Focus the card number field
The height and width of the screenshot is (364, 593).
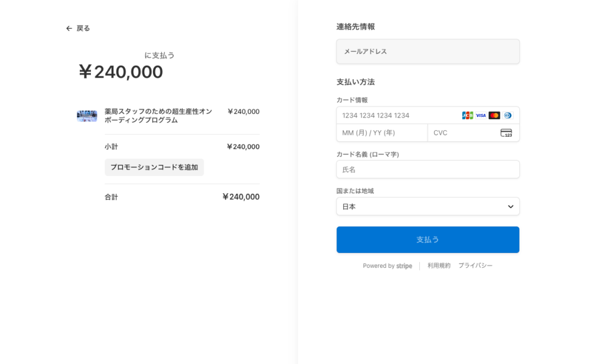400,115
